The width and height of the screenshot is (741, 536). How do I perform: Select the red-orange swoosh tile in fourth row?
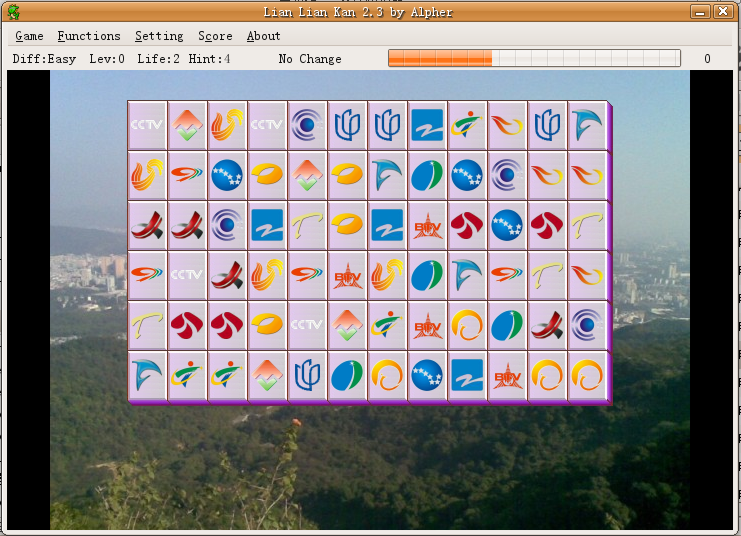pyautogui.click(x=587, y=276)
